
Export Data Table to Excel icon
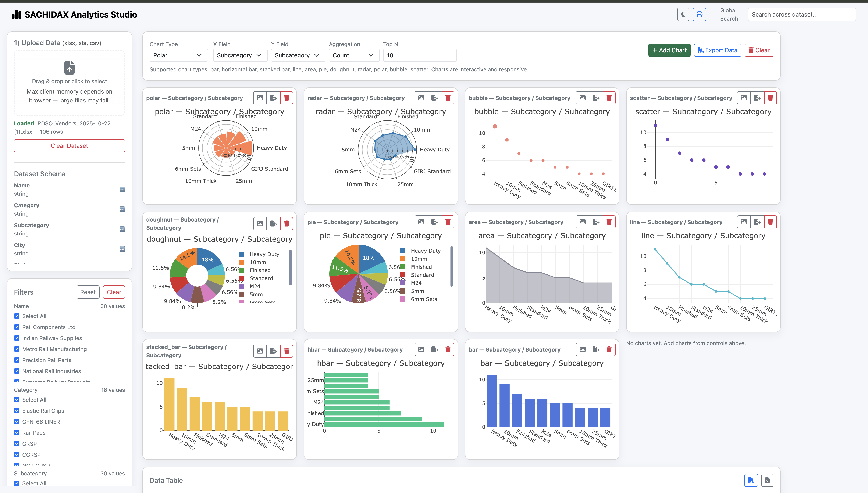[x=767, y=480]
